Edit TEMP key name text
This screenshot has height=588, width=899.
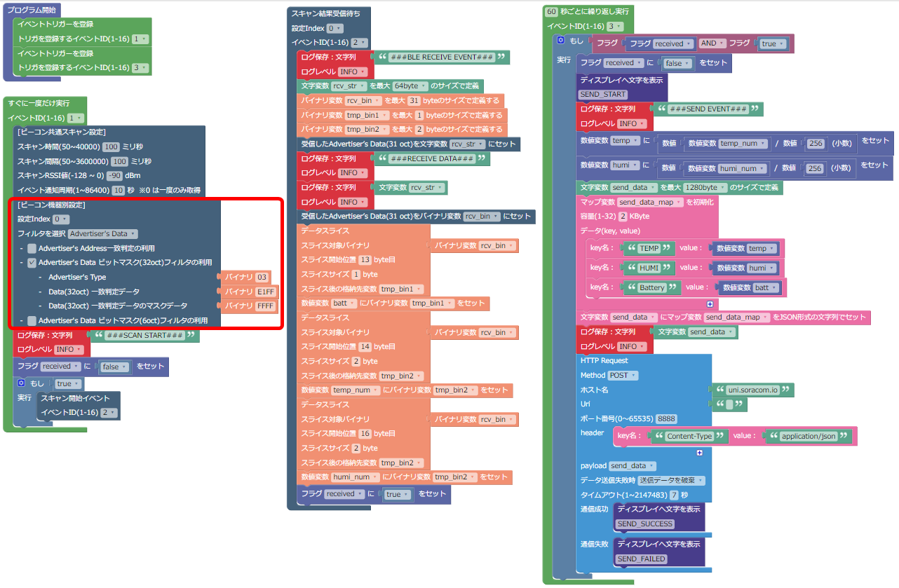coord(650,248)
